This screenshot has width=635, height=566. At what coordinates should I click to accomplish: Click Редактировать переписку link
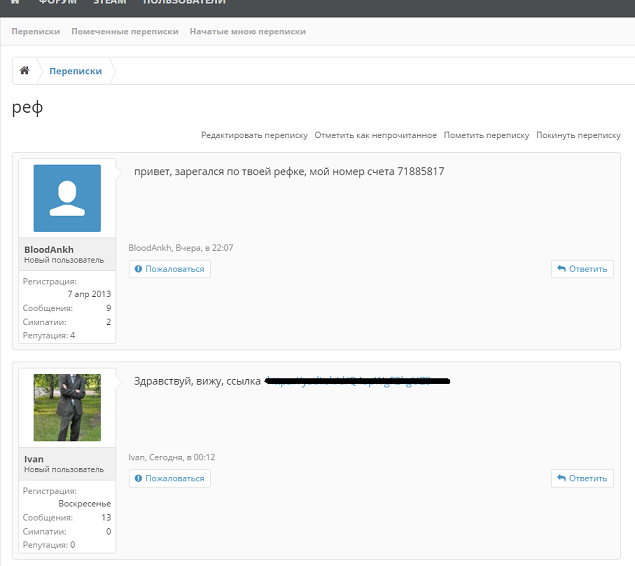[x=254, y=135]
